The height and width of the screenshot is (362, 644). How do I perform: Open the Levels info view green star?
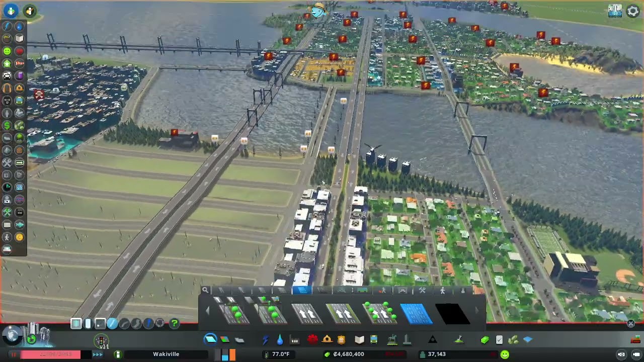pos(7,63)
